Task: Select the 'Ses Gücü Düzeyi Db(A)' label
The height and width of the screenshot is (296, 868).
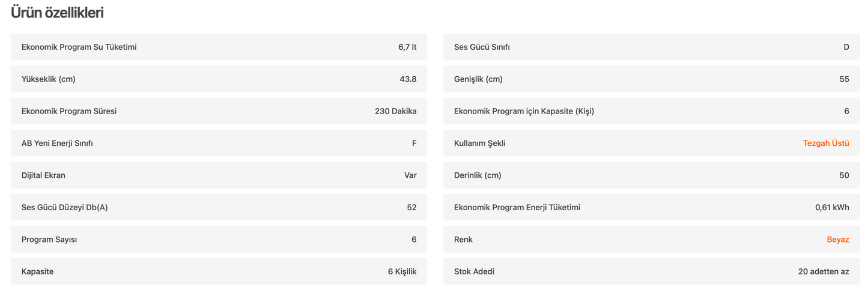Action: coord(64,208)
